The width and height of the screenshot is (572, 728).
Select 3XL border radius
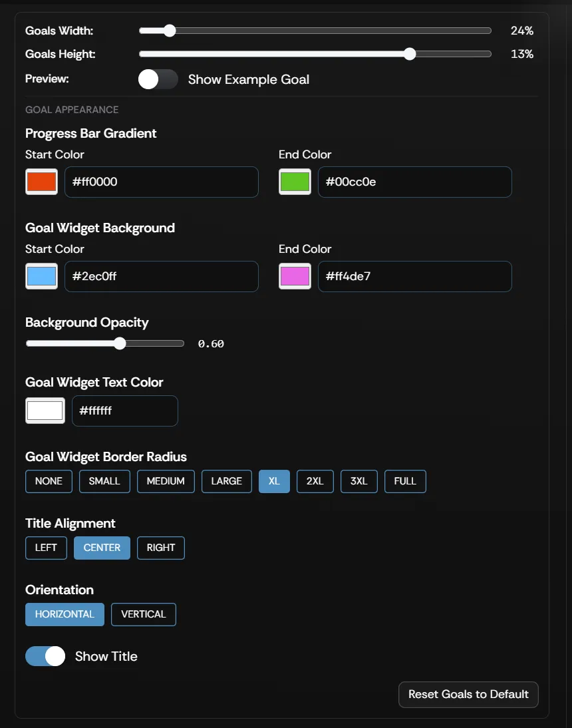(x=359, y=481)
